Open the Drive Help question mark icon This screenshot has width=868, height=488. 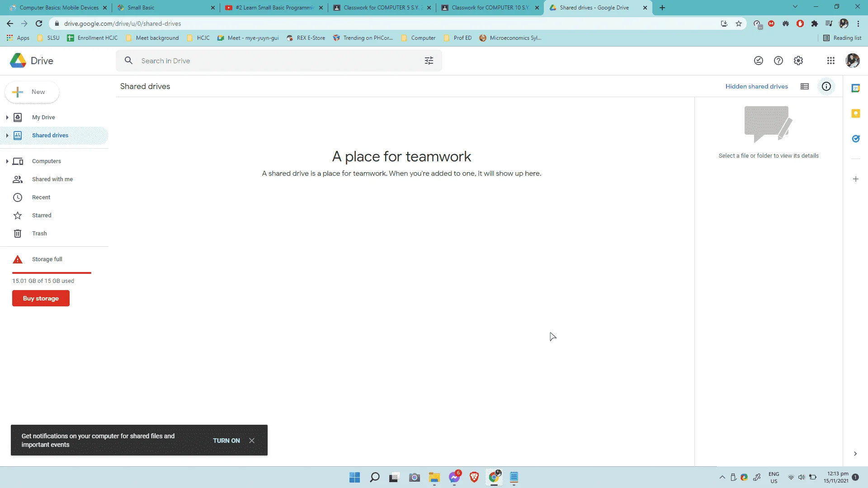coord(778,61)
